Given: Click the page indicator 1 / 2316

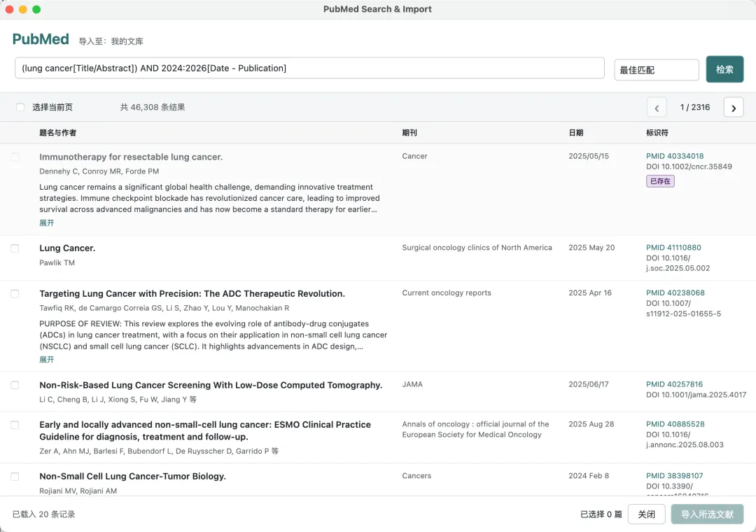Looking at the screenshot, I should pos(695,107).
